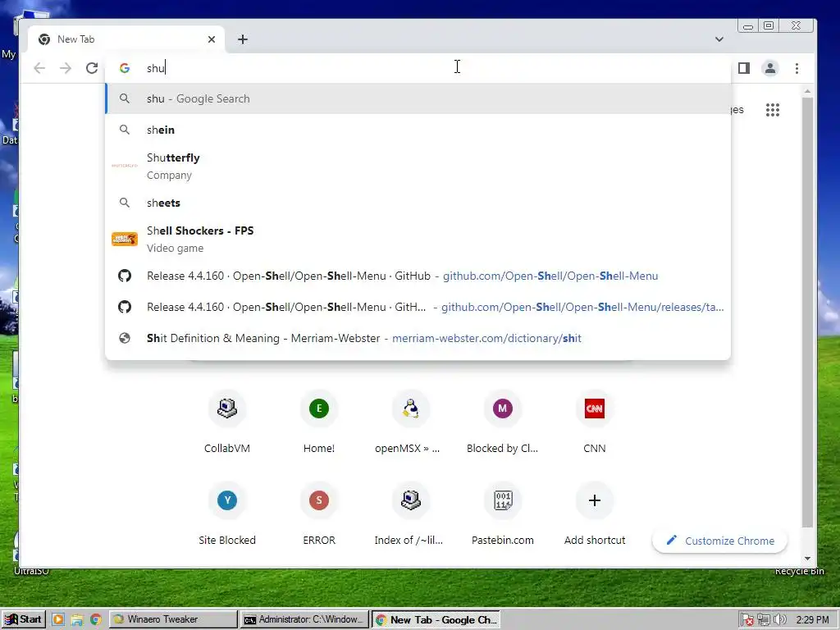Viewport: 840px width, 630px height.
Task: Open a new tab with plus button
Action: [x=243, y=39]
